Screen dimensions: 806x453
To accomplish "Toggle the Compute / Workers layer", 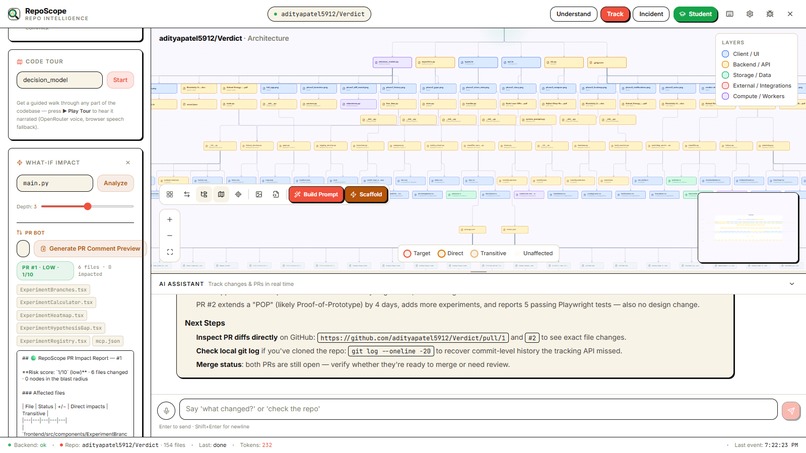I will click(753, 96).
